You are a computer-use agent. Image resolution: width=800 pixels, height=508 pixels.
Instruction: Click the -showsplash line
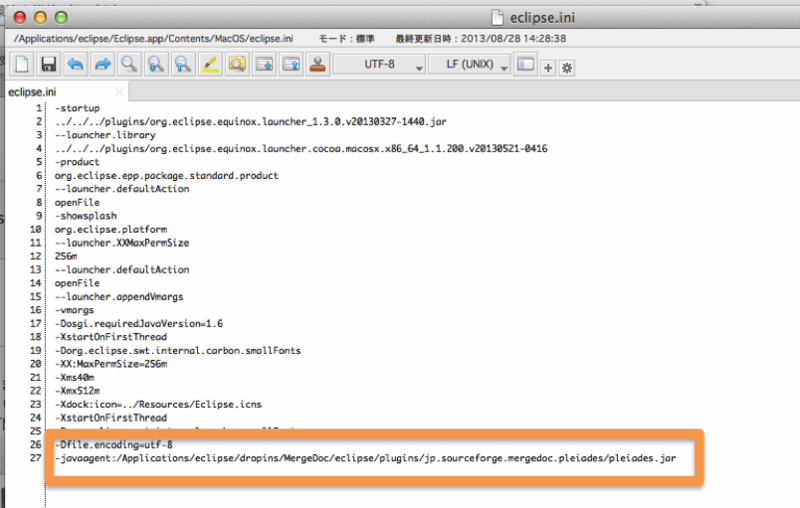pos(86,216)
